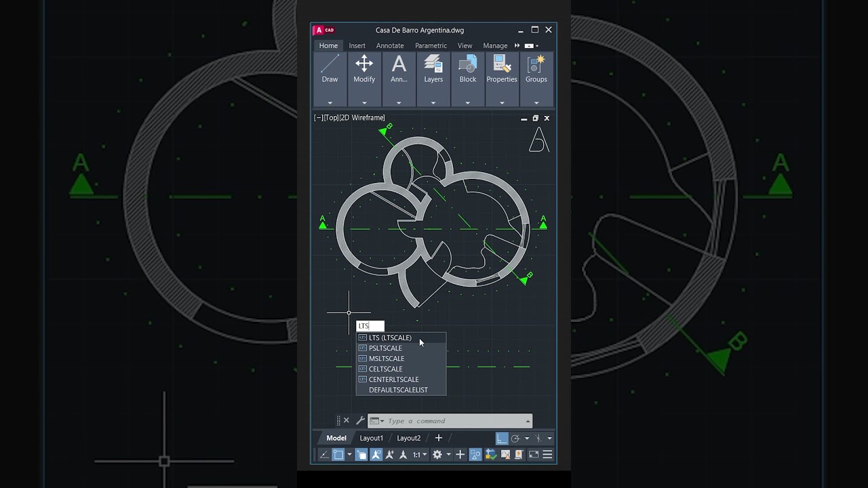This screenshot has width=868, height=488.
Task: Choose CENTERLTSCALE from suggestion list
Action: pos(401,380)
